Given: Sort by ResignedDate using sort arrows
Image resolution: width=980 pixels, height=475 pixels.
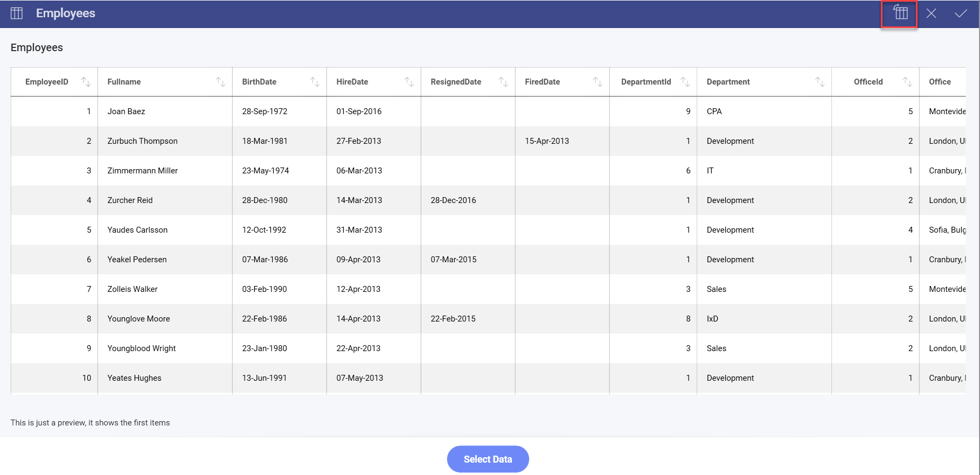Looking at the screenshot, I should pos(503,82).
